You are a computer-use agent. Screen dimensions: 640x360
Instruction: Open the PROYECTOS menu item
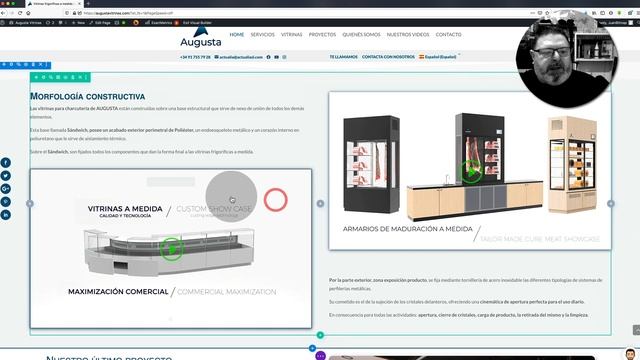pyautogui.click(x=322, y=35)
